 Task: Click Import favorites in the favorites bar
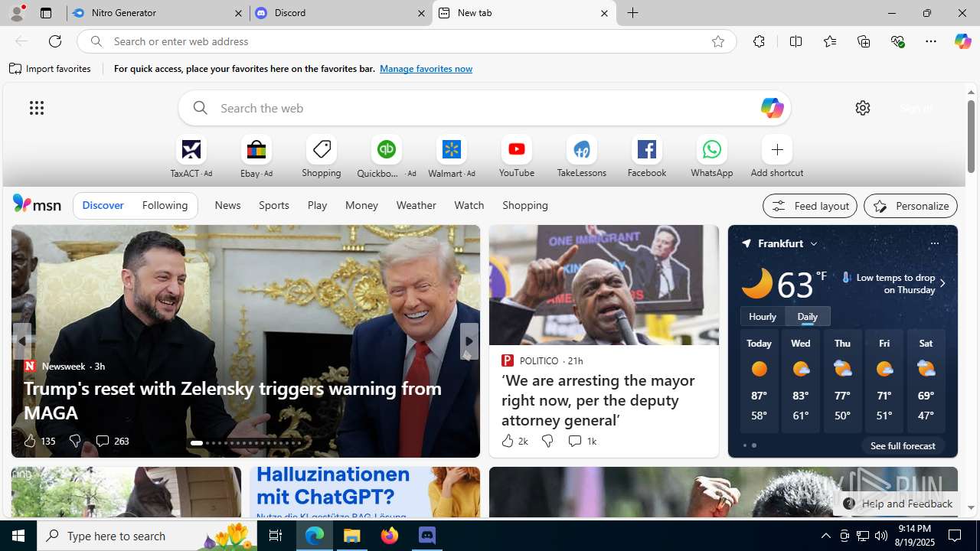click(x=51, y=69)
